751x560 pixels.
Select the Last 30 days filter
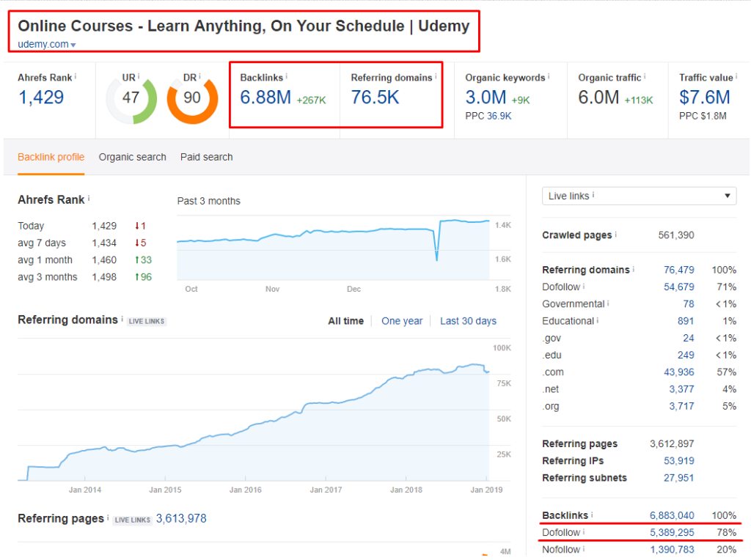[x=468, y=320]
